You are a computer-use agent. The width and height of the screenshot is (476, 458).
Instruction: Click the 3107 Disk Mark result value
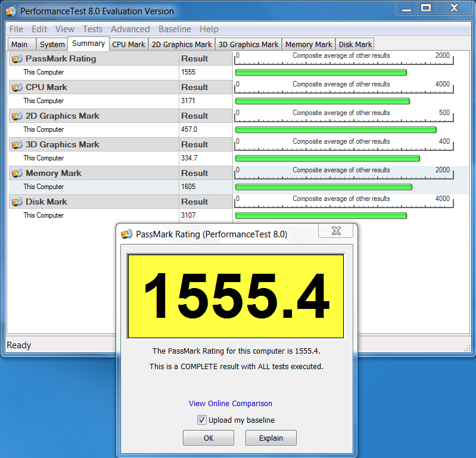[188, 215]
